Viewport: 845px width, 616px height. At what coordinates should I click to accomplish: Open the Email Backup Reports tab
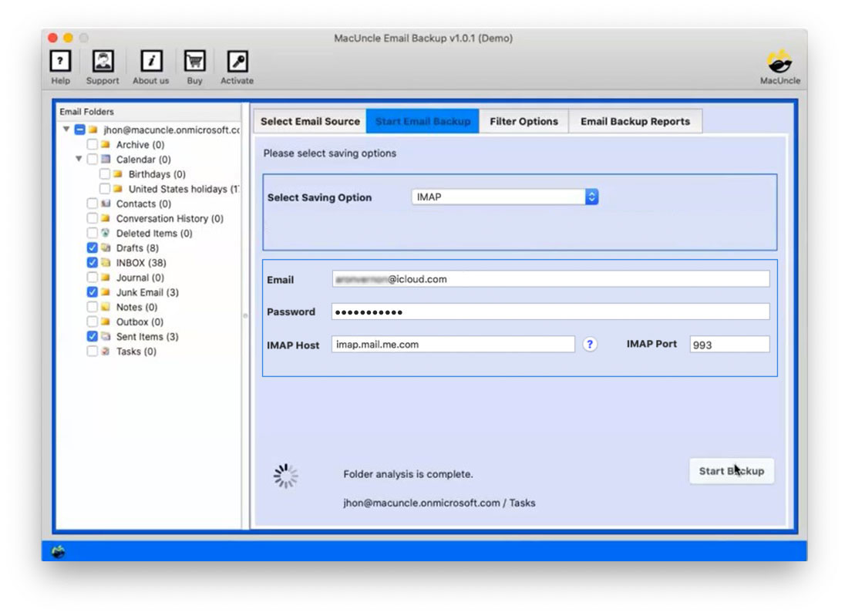[x=635, y=121]
